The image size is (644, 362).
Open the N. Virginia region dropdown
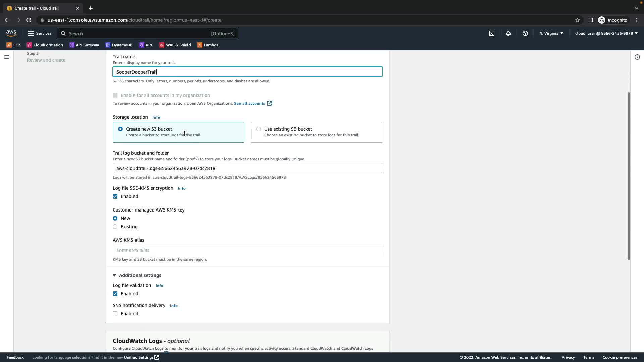pyautogui.click(x=551, y=33)
